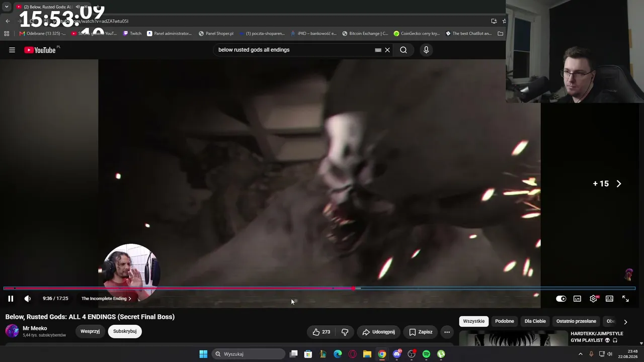644x362 pixels.
Task: Turn on subtitles in the video player
Action: [577, 299]
